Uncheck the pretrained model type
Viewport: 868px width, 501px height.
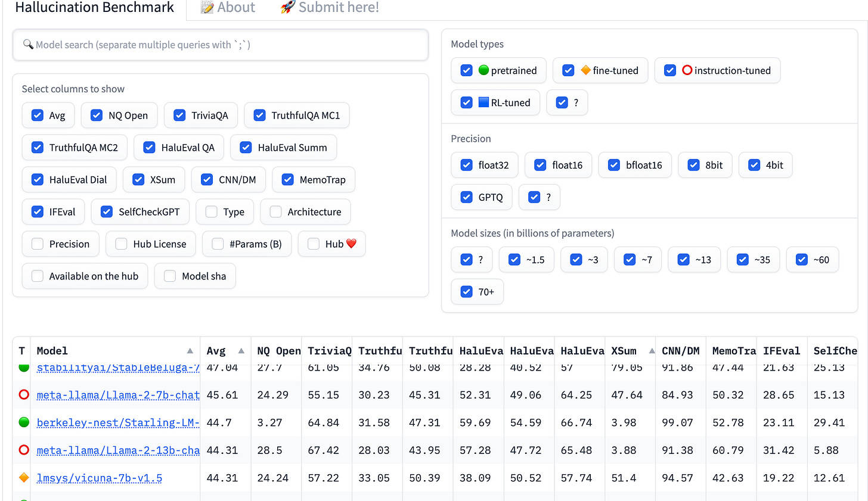(467, 71)
